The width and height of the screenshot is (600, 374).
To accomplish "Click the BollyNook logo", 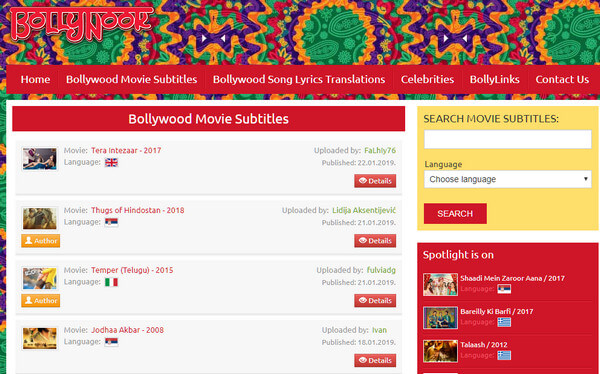I will [82, 23].
